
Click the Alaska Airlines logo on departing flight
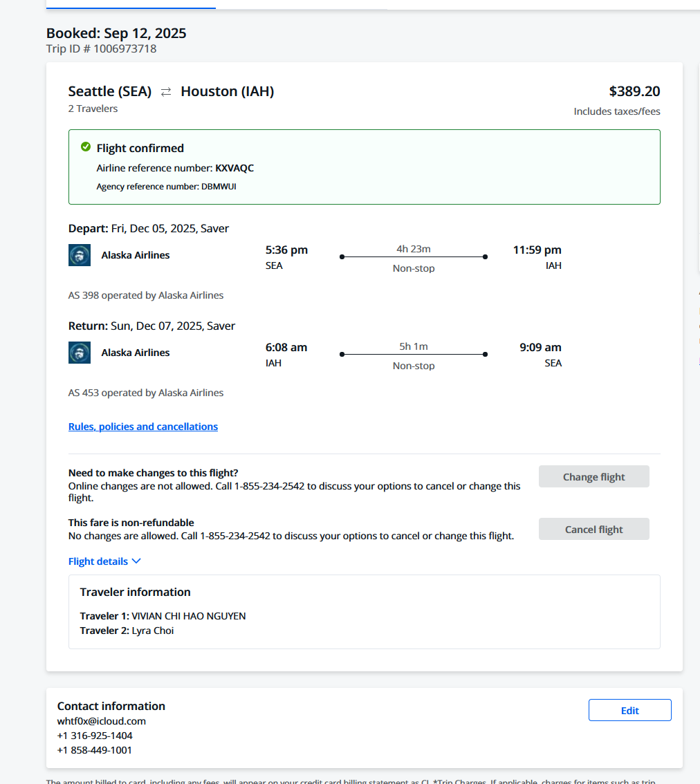click(80, 255)
